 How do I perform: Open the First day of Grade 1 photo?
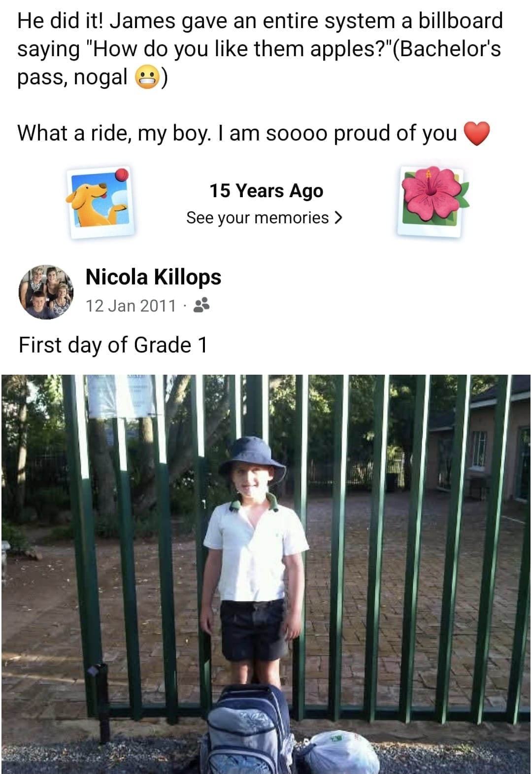coord(266,574)
